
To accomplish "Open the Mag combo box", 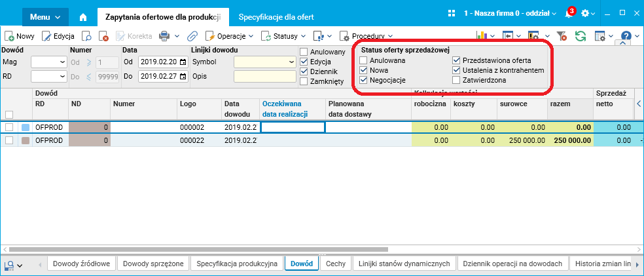I will [x=49, y=62].
